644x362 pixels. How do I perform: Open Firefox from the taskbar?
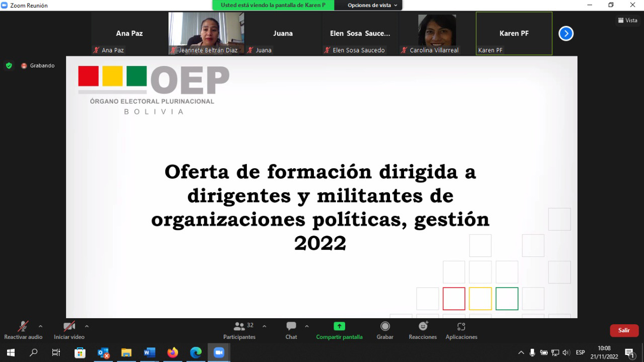coord(173,352)
